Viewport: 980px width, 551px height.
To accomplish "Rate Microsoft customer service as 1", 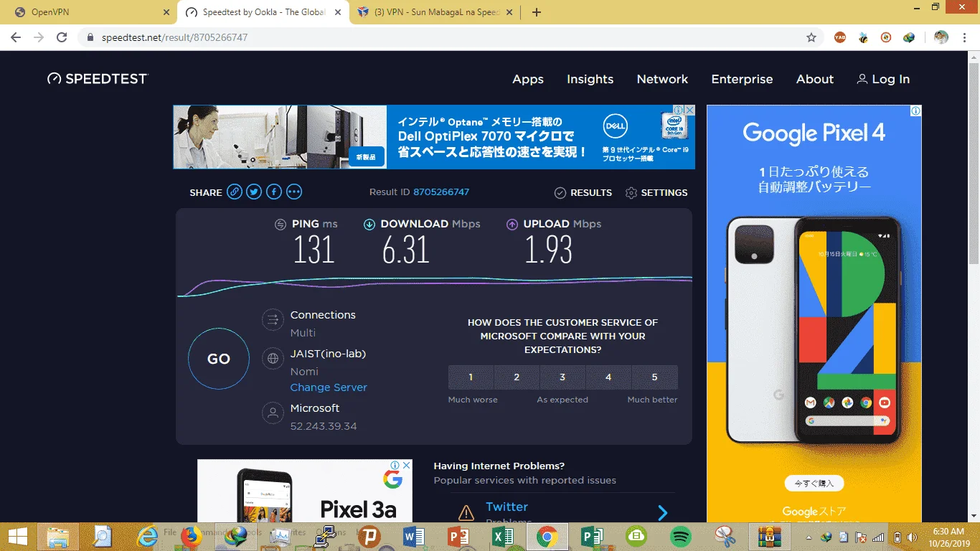I will coord(471,377).
